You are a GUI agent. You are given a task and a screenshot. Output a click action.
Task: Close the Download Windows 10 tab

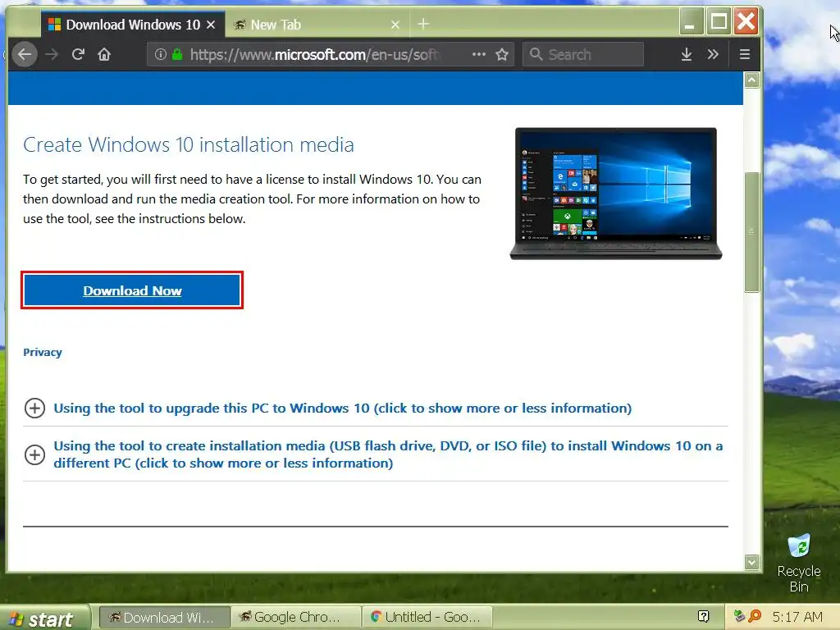pyautogui.click(x=211, y=25)
